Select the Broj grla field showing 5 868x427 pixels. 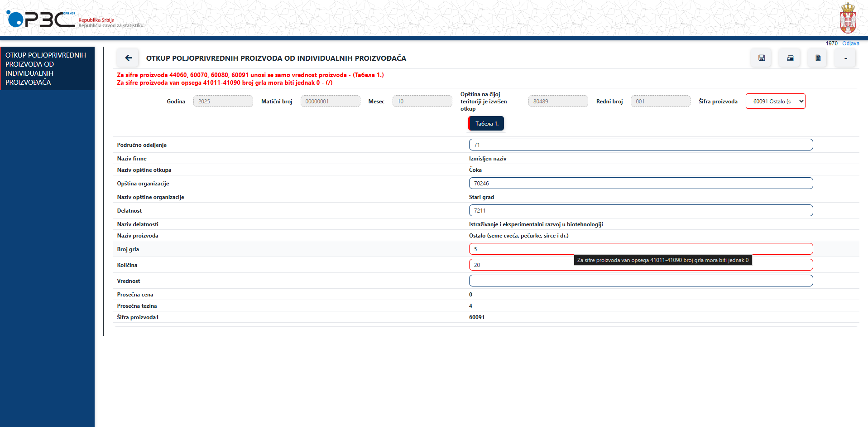pyautogui.click(x=640, y=249)
